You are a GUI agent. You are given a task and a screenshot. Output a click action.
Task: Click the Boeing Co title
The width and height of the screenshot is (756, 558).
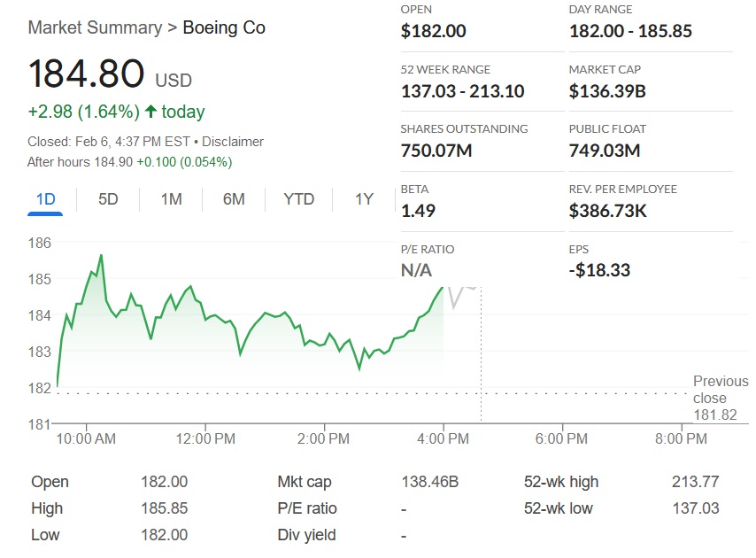click(224, 27)
